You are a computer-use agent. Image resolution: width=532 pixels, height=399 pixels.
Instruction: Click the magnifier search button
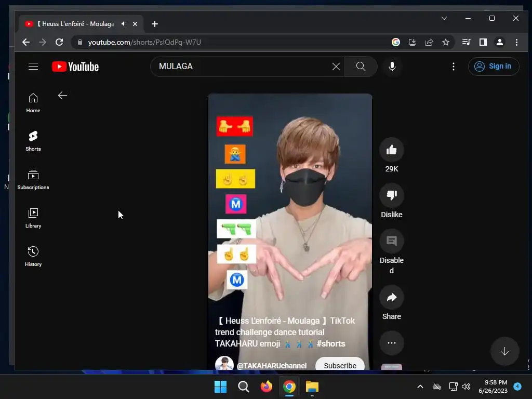click(x=361, y=66)
